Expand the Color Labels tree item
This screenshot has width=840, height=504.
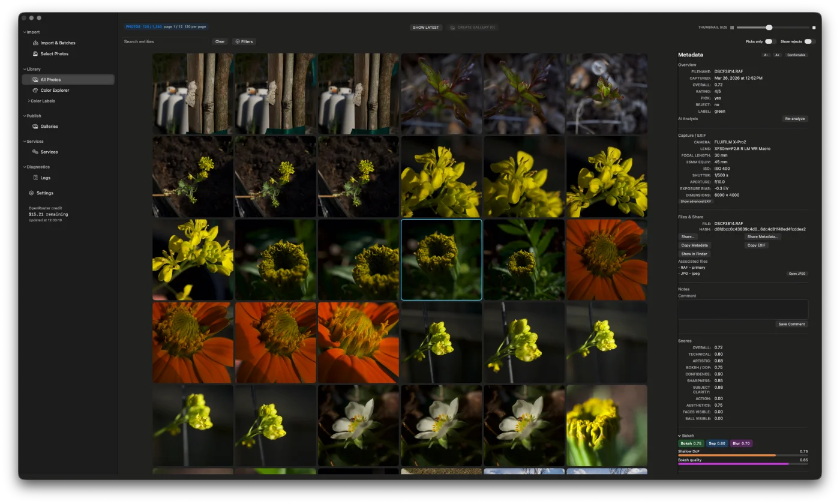coord(42,102)
